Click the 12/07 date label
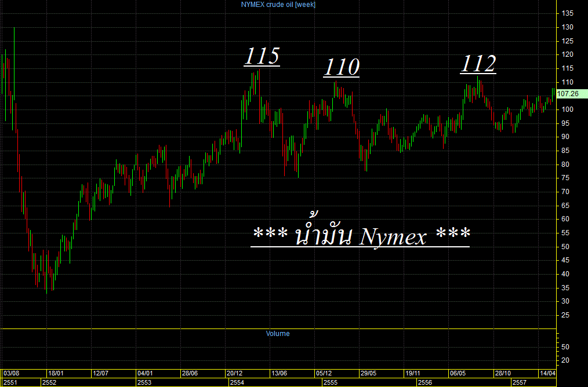Screen dimensions: 588x387 100,374
